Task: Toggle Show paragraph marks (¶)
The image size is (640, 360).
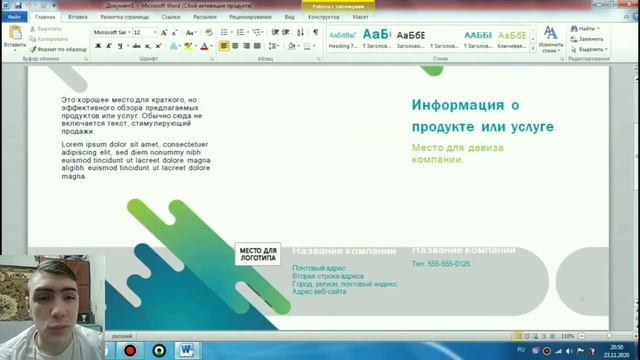Action: click(316, 32)
